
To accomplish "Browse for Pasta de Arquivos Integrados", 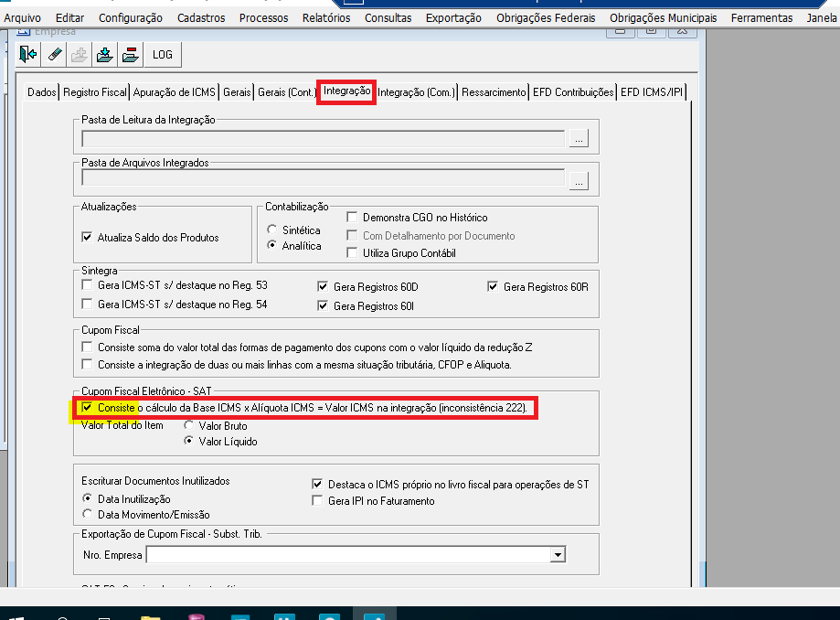I will 579,180.
